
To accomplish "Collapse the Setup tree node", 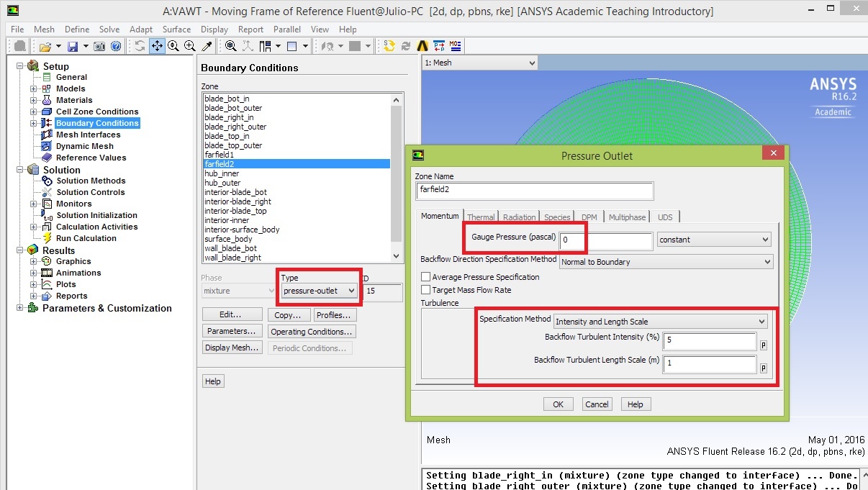I will pos(19,66).
